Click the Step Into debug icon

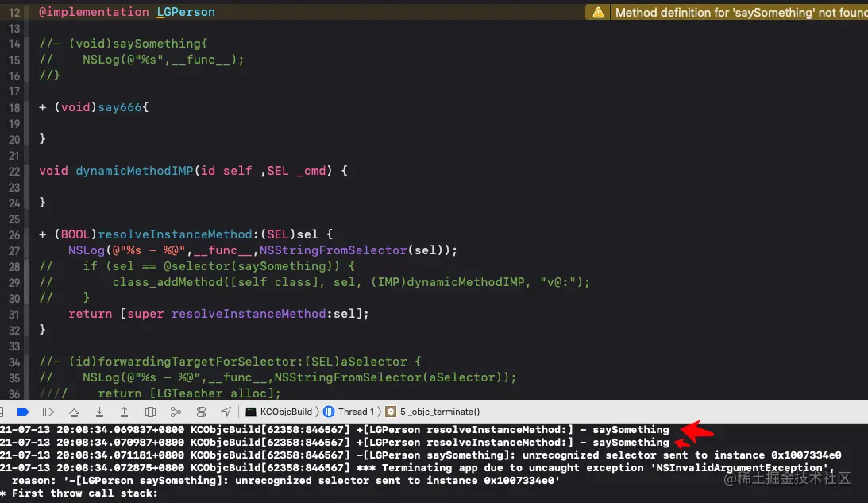[99, 412]
